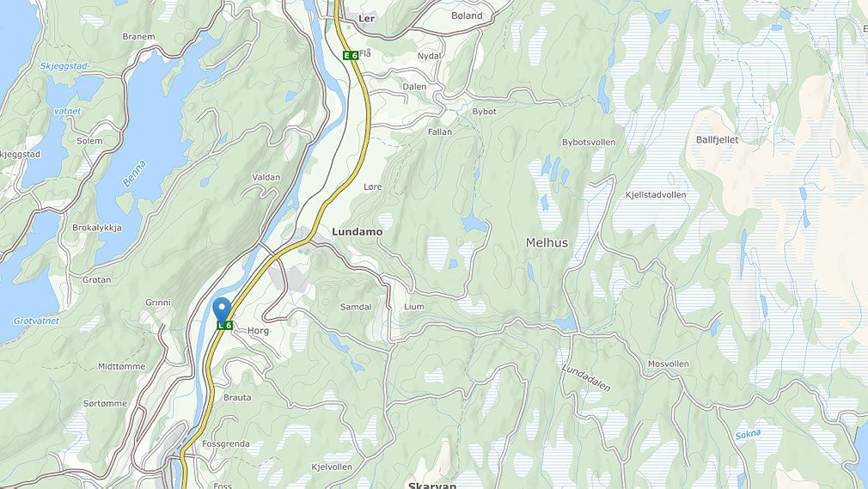Click the Bybotsvollen label
Image resolution: width=868 pixels, height=489 pixels.
[589, 143]
